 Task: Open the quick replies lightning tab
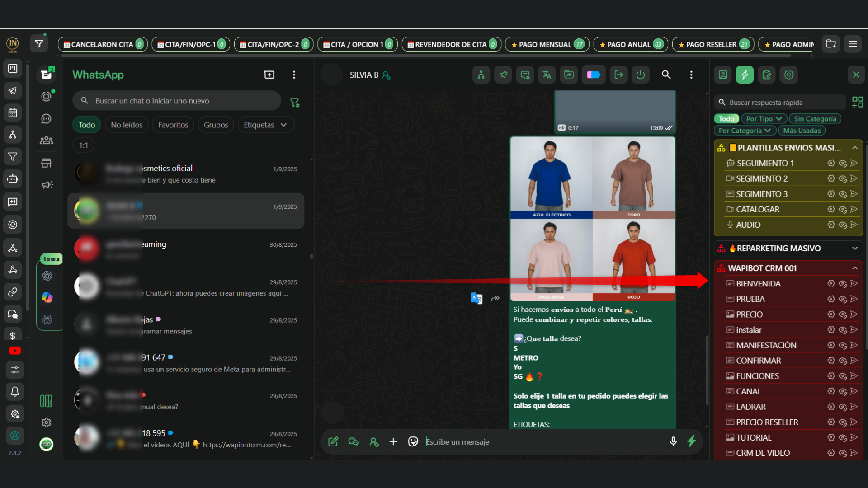click(744, 75)
